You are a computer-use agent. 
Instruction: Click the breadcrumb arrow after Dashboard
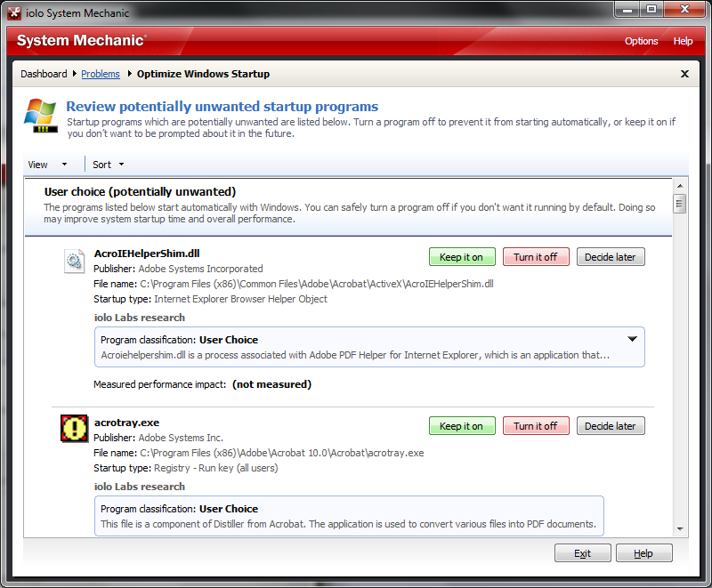click(x=74, y=74)
